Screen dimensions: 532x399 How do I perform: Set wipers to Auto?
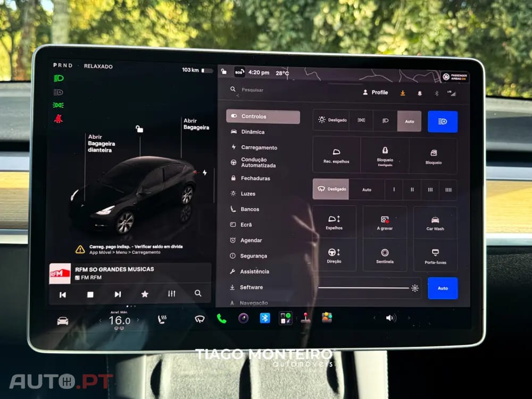pyautogui.click(x=367, y=190)
